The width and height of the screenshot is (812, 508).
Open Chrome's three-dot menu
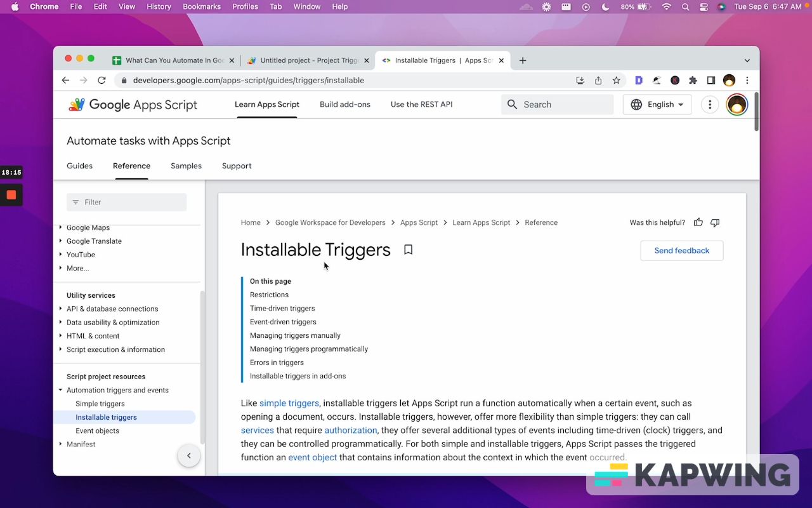pos(747,80)
